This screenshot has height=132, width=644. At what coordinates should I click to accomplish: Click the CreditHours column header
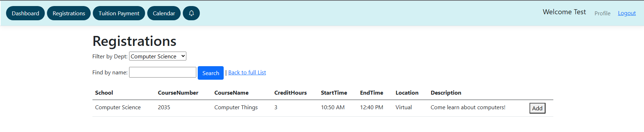click(291, 93)
